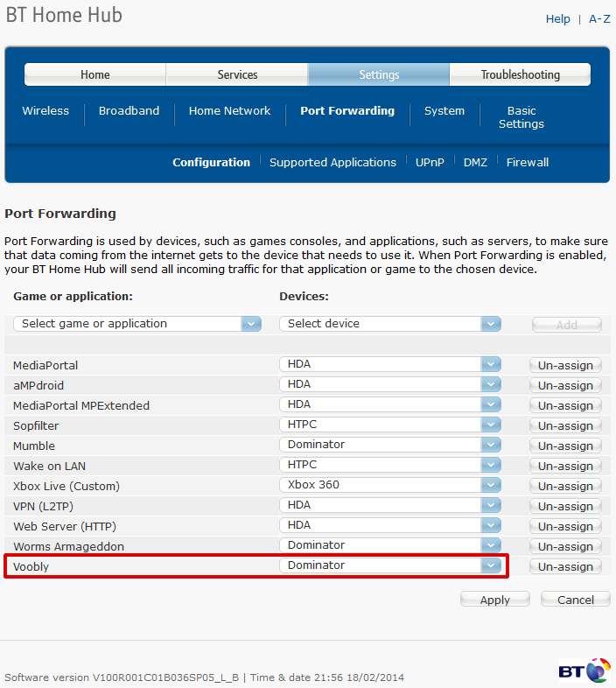Open the Firewall settings page
Screen dimensions: 616x688
[x=528, y=163]
